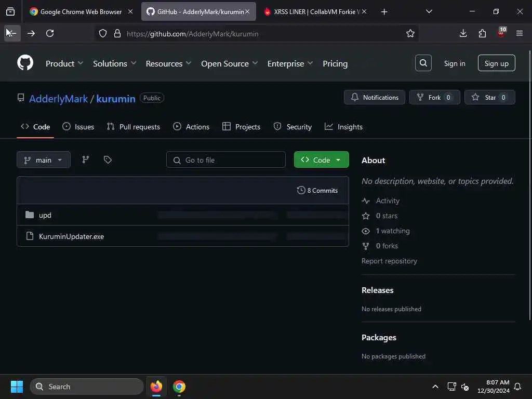532x399 pixels.
Task: View the 1 watching link
Action: [x=393, y=231]
